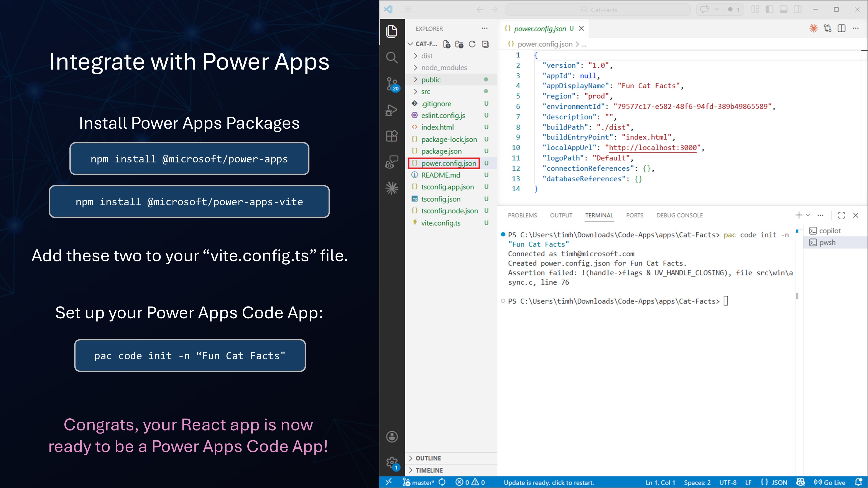Expand the node_modules folder
The image size is (868, 488).
(x=451, y=68)
